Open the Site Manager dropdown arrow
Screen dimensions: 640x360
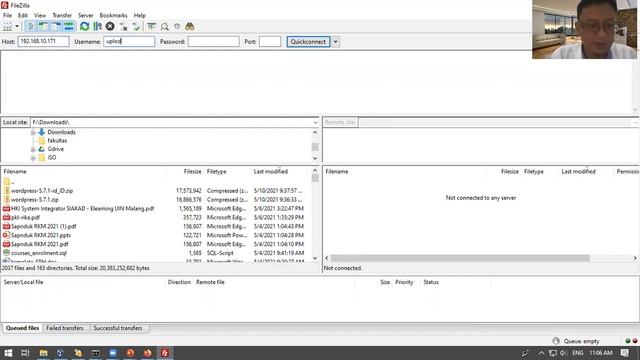pos(17,27)
